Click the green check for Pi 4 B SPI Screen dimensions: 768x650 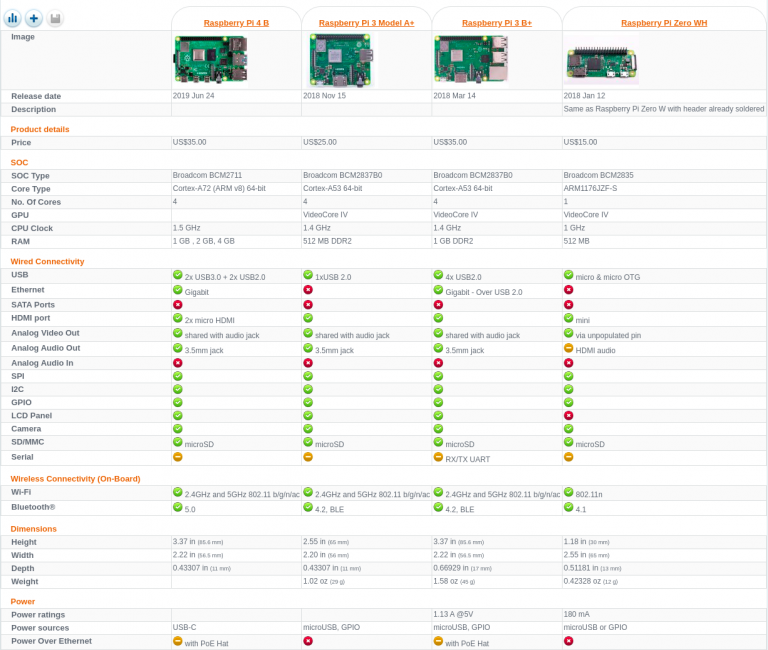[178, 376]
